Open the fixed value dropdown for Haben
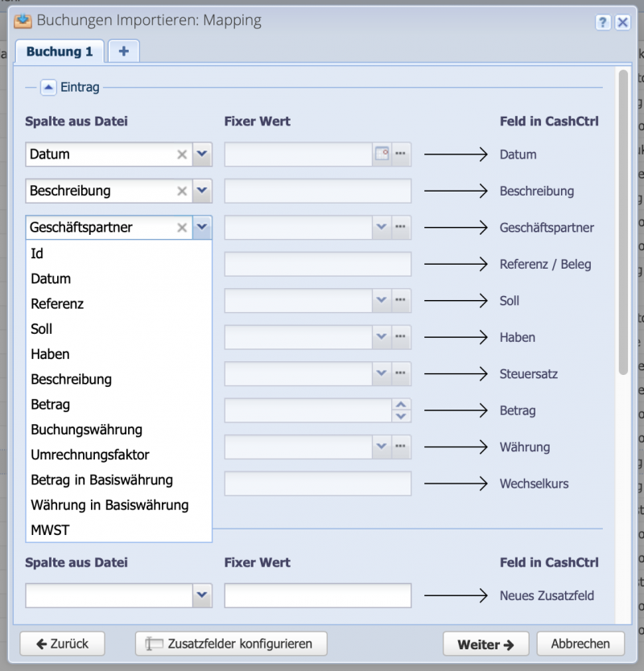Image resolution: width=644 pixels, height=671 pixels. pyautogui.click(x=382, y=337)
